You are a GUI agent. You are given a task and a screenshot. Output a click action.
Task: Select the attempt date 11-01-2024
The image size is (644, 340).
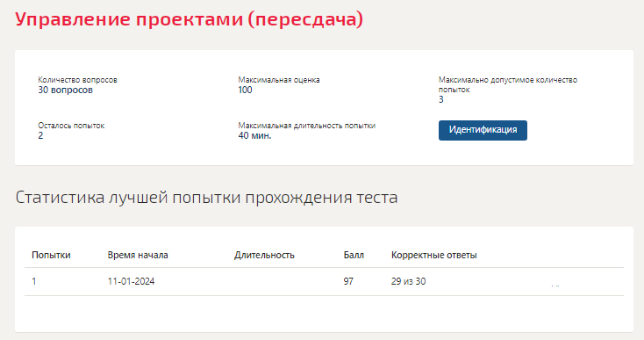point(131,281)
